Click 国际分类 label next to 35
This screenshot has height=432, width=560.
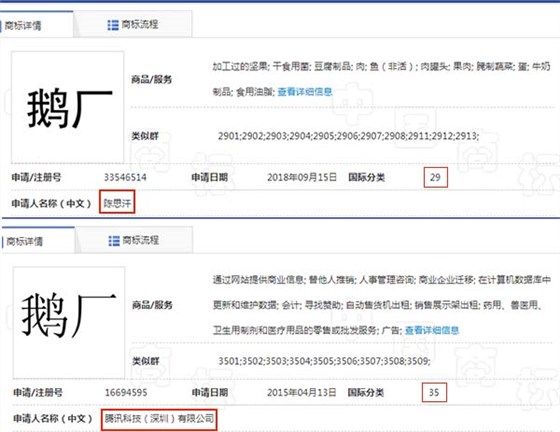[366, 392]
